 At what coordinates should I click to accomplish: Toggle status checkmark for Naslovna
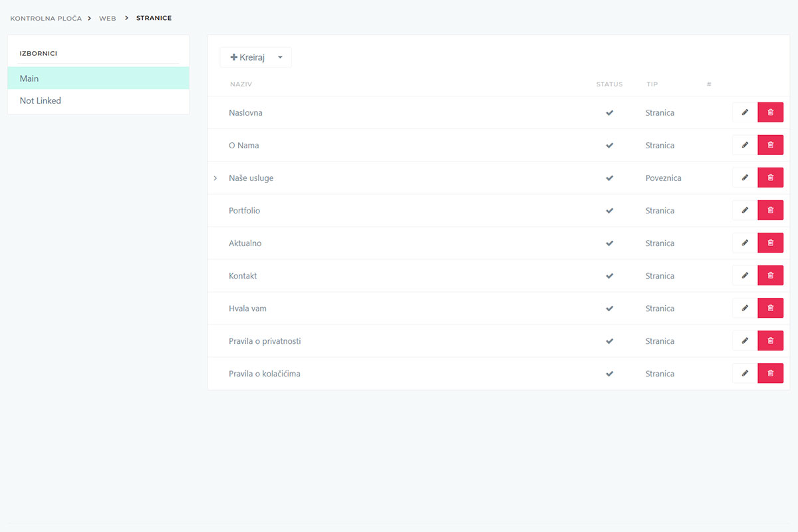pyautogui.click(x=609, y=112)
